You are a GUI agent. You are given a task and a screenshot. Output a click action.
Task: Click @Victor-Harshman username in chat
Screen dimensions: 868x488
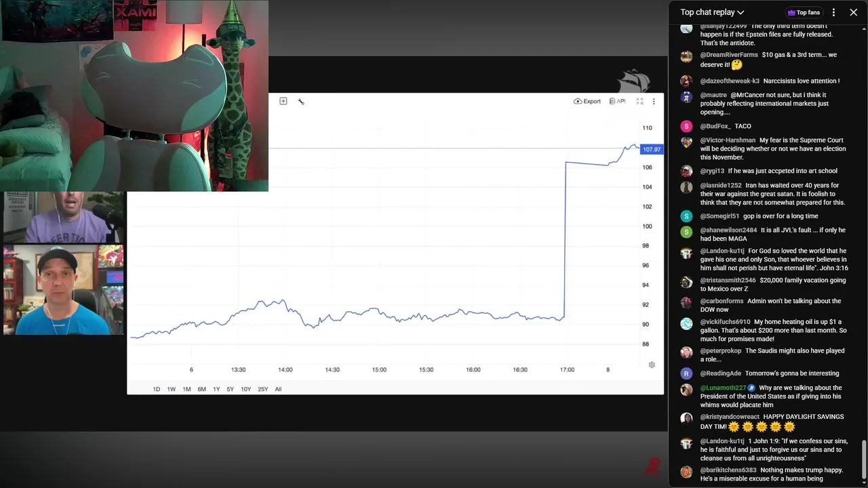(728, 140)
